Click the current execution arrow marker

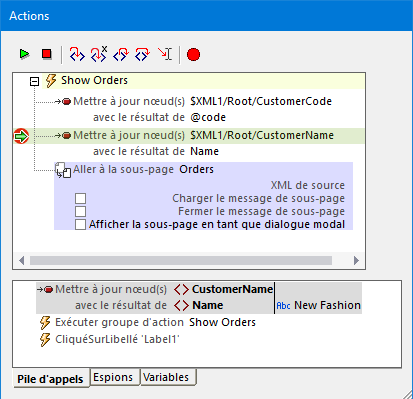pyautogui.click(x=21, y=136)
